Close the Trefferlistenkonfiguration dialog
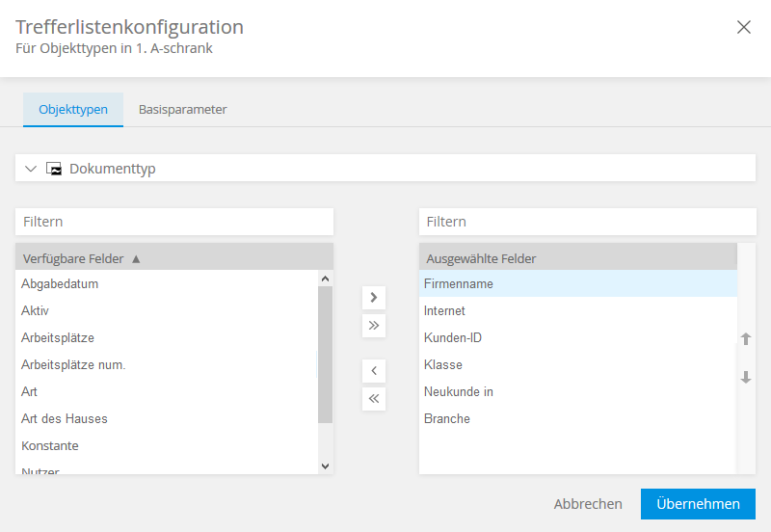 (x=744, y=27)
